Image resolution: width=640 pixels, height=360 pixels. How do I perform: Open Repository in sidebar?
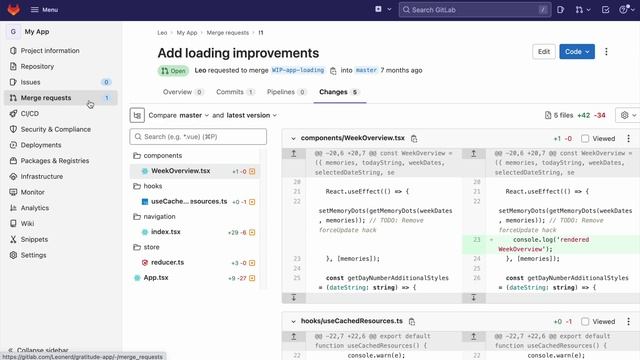point(37,66)
